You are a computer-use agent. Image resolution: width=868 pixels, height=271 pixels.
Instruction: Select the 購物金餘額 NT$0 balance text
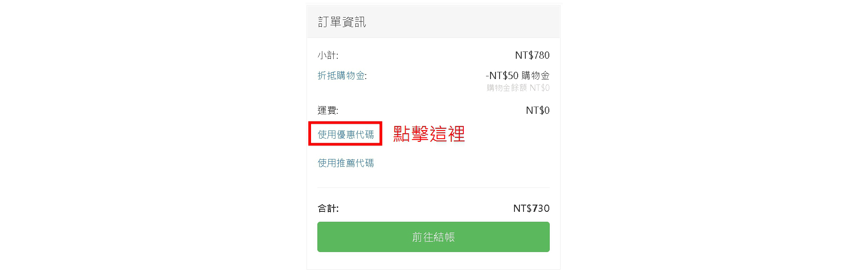click(x=518, y=89)
